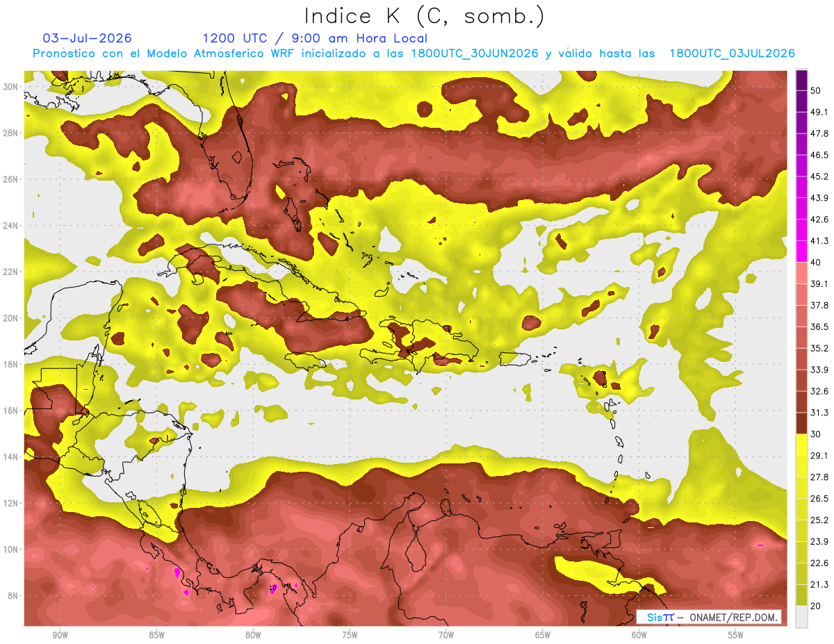Click the colorbar value 33.9
This screenshot has height=644, width=834.
[819, 370]
